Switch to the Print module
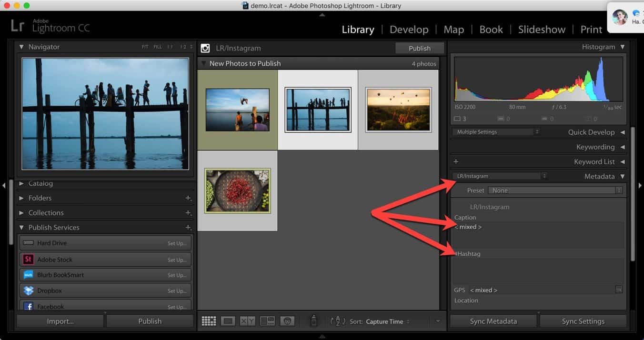The width and height of the screenshot is (644, 340). pyautogui.click(x=591, y=30)
